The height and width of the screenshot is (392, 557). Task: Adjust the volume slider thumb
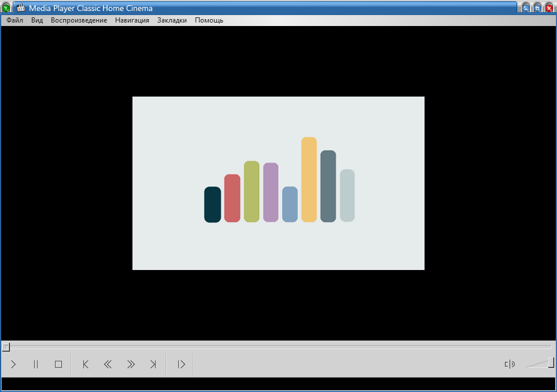point(551,363)
